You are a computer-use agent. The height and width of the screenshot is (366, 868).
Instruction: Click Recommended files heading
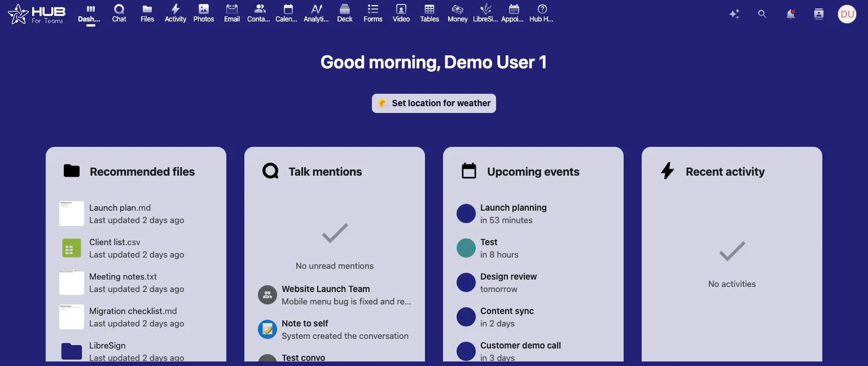click(142, 172)
